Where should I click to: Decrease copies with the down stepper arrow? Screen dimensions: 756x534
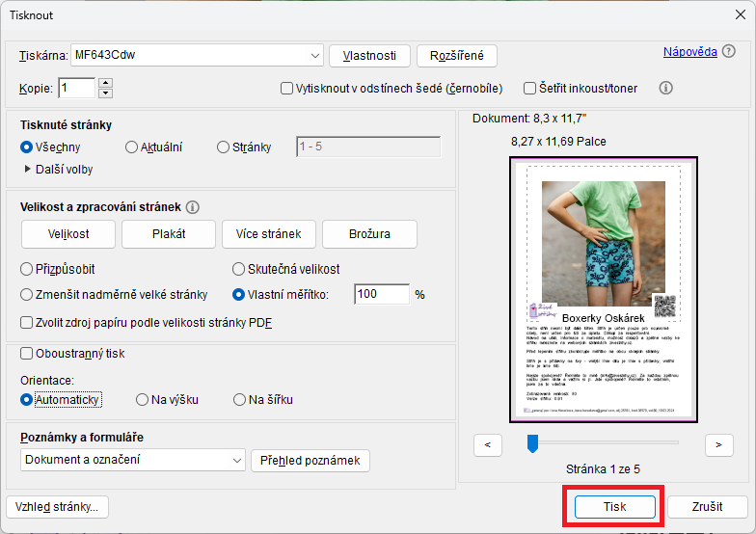[x=105, y=93]
